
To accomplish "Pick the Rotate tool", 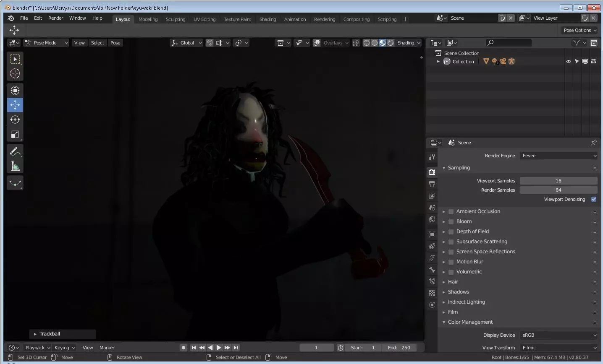I will [x=15, y=120].
